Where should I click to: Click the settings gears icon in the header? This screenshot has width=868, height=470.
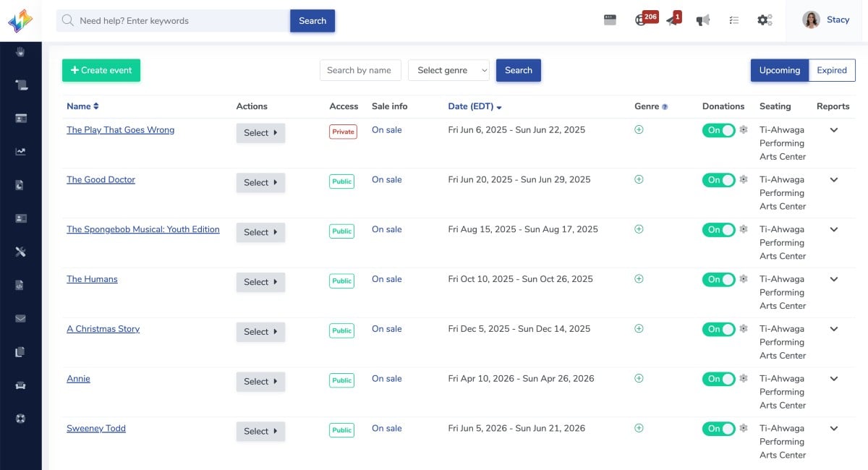point(765,20)
